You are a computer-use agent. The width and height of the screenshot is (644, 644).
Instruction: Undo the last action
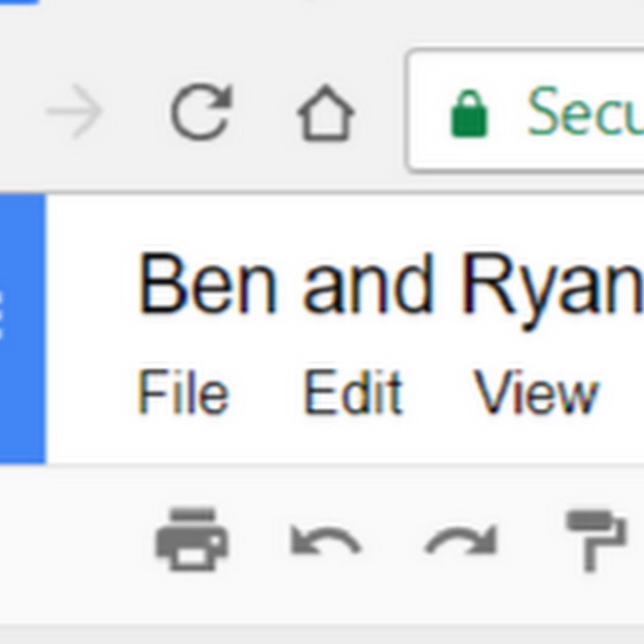(x=326, y=541)
